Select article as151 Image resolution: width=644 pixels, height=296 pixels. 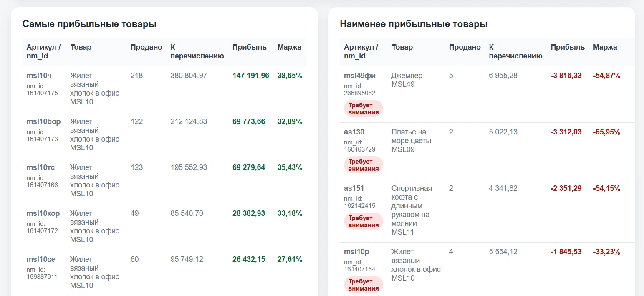354,188
